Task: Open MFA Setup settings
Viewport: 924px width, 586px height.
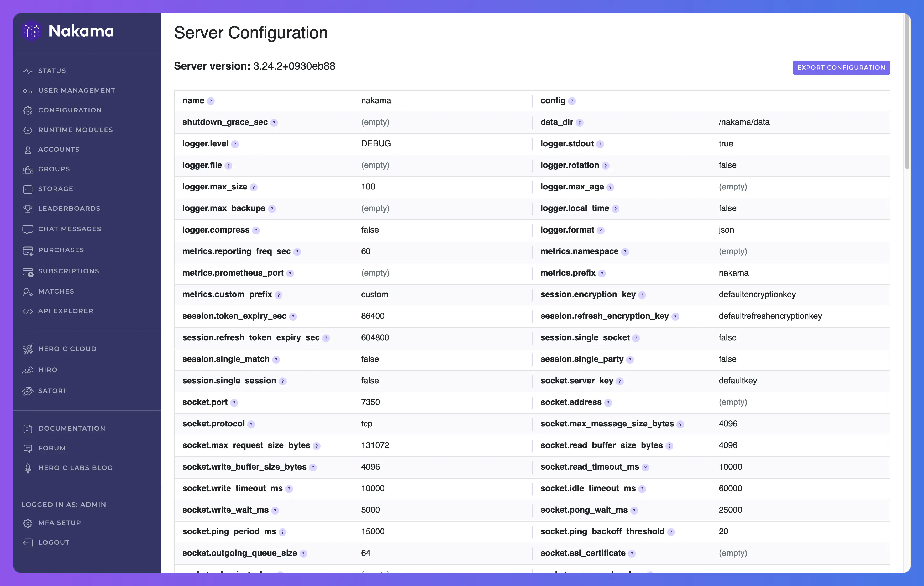Action: click(60, 523)
